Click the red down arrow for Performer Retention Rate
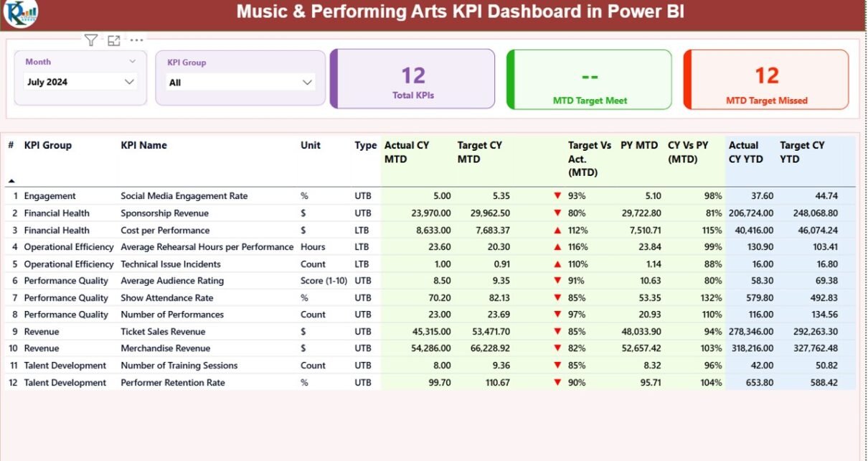868x461 pixels. (x=557, y=383)
